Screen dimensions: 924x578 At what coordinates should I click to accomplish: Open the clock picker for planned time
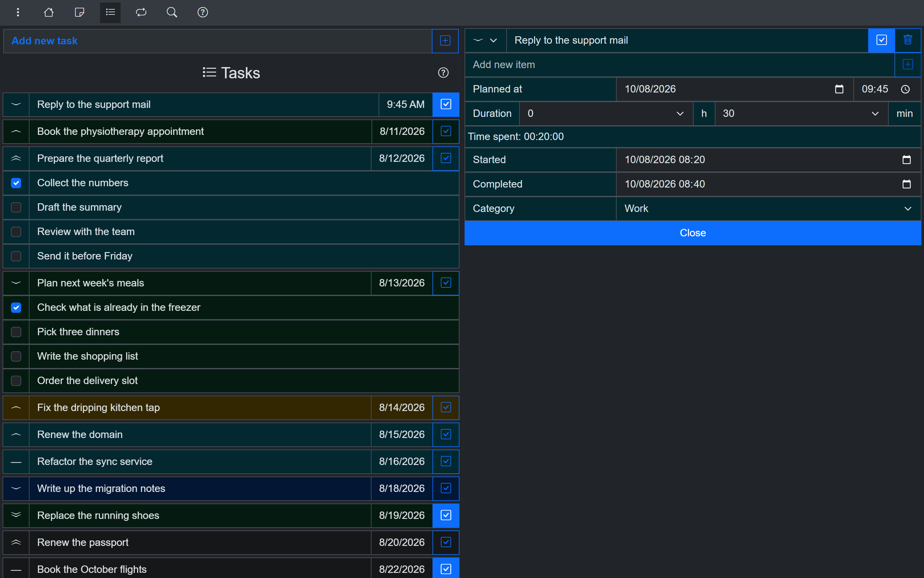[x=905, y=89]
